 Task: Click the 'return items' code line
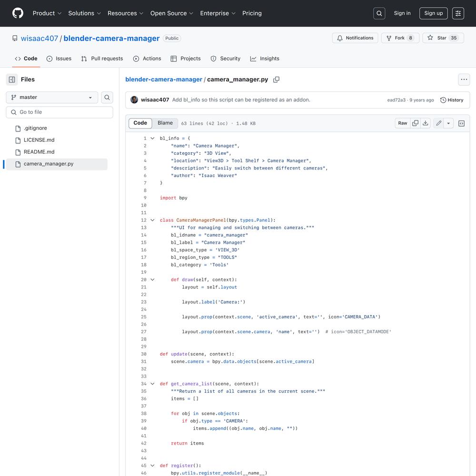[187, 443]
